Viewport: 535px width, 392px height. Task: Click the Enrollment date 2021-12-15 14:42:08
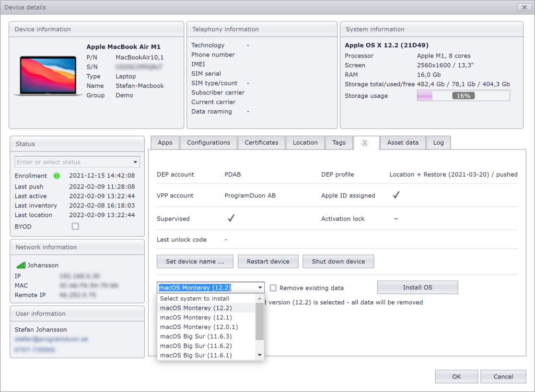click(x=102, y=176)
